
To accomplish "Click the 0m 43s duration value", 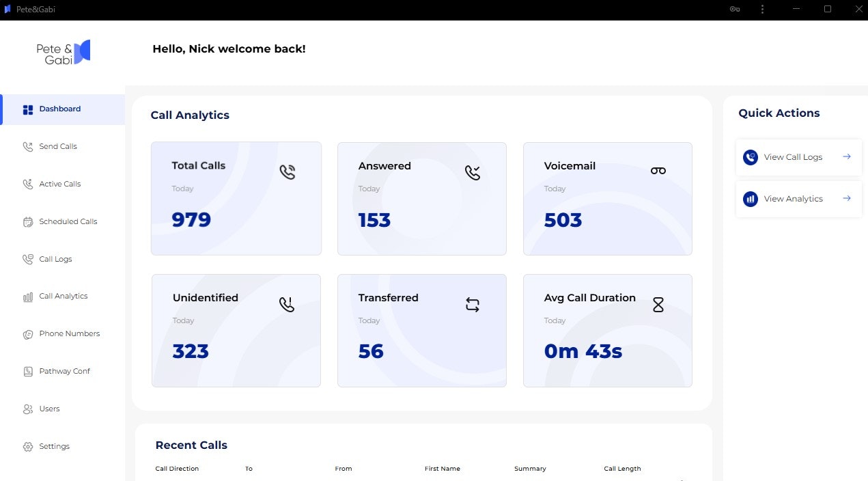I will pos(583,351).
